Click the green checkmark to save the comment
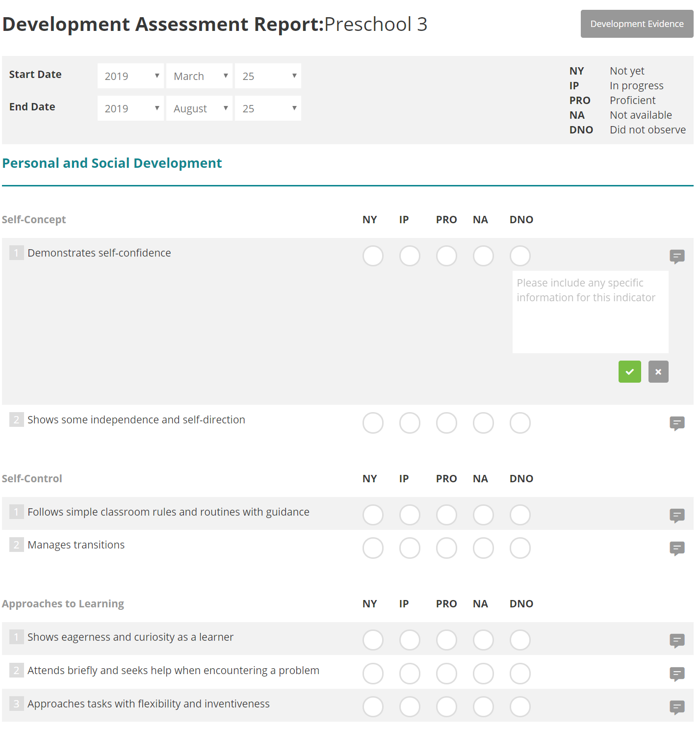The height and width of the screenshot is (731, 700). coord(629,371)
